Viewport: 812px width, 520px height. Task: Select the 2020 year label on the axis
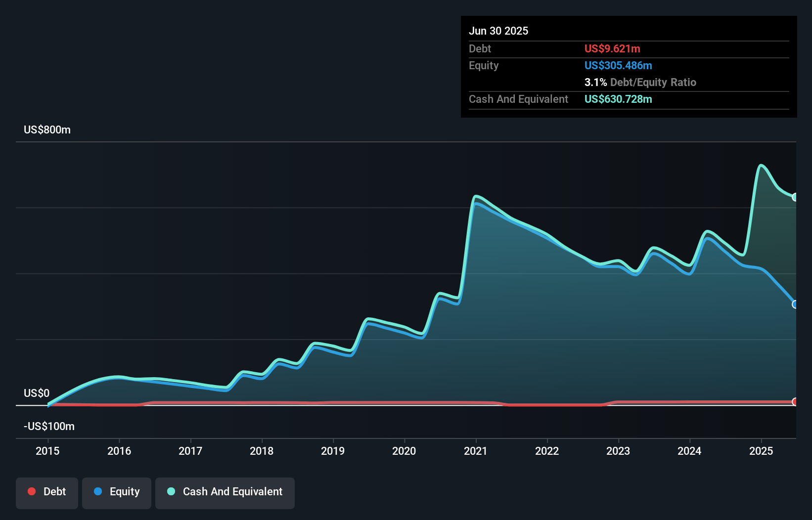pyautogui.click(x=404, y=451)
